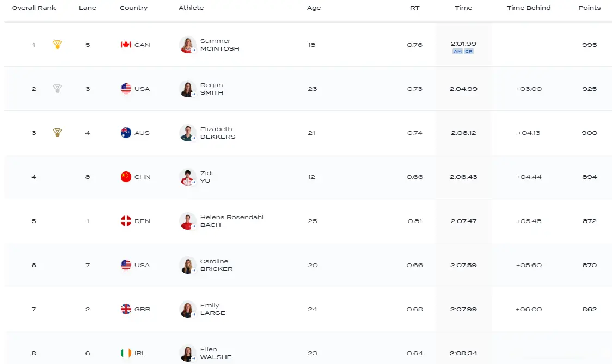This screenshot has width=612, height=364.
Task: Click the Points column header
Action: [x=589, y=8]
